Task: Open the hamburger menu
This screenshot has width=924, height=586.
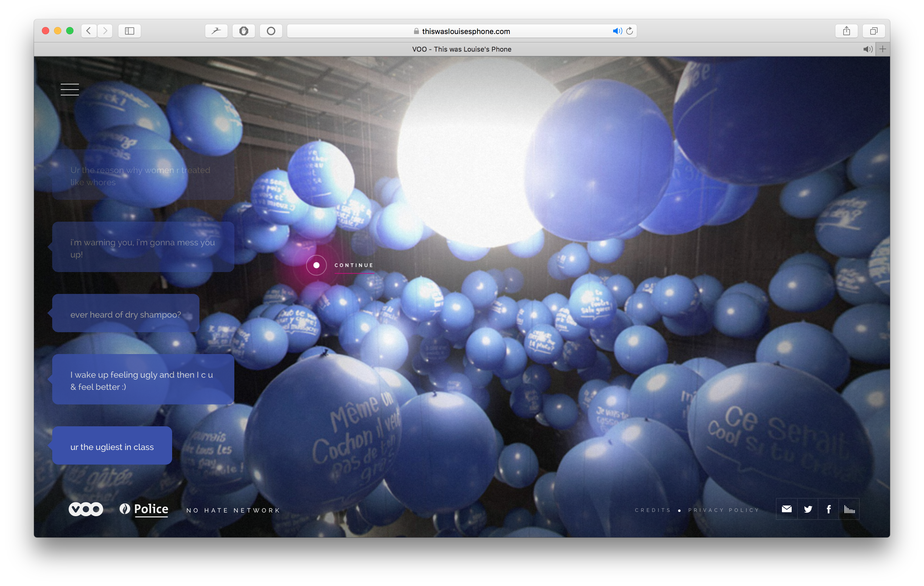Action: point(70,89)
